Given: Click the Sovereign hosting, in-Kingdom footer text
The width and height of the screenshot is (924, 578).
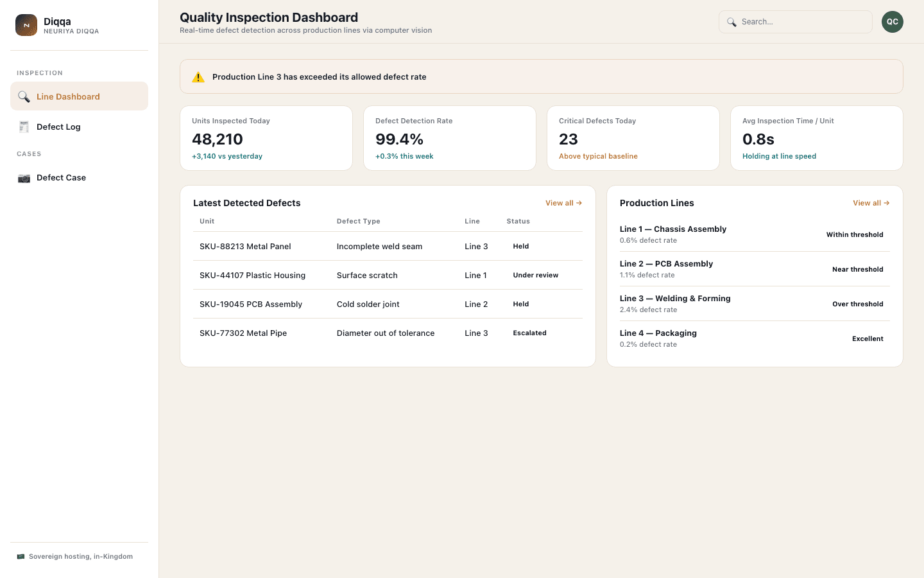Looking at the screenshot, I should click(81, 557).
